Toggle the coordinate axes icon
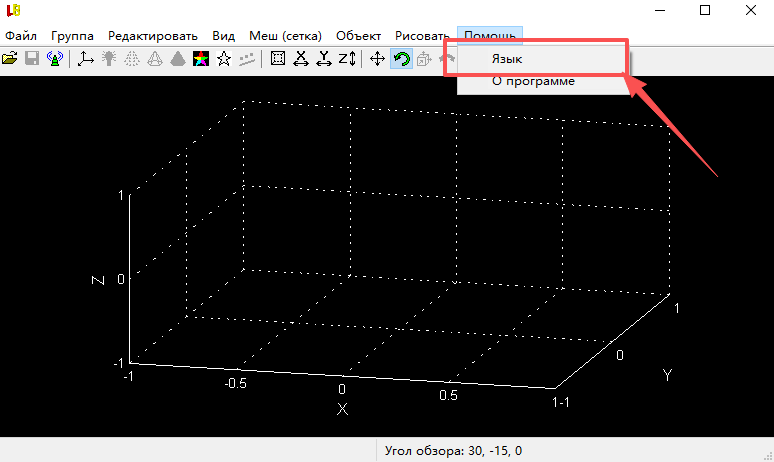774x462 pixels. click(x=85, y=59)
